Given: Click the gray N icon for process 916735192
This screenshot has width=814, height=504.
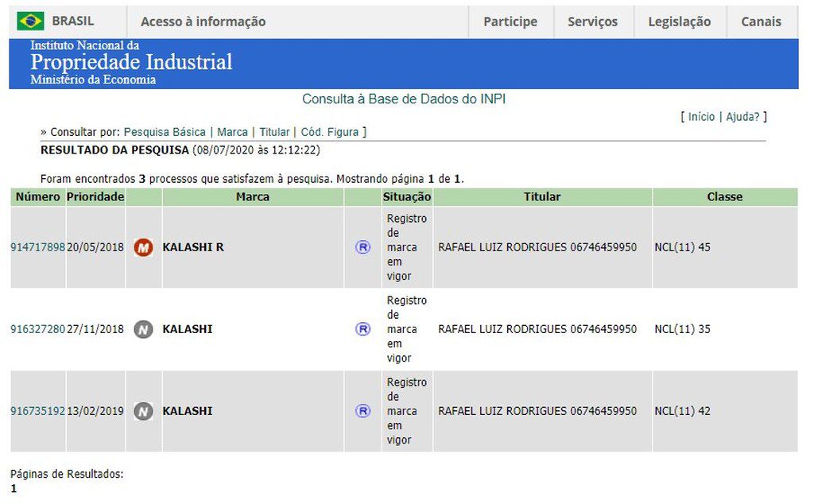Looking at the screenshot, I should [x=143, y=411].
